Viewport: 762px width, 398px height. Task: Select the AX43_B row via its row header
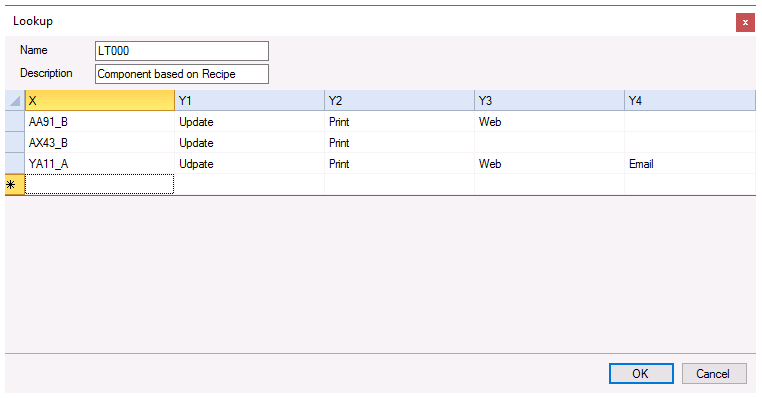click(15, 142)
